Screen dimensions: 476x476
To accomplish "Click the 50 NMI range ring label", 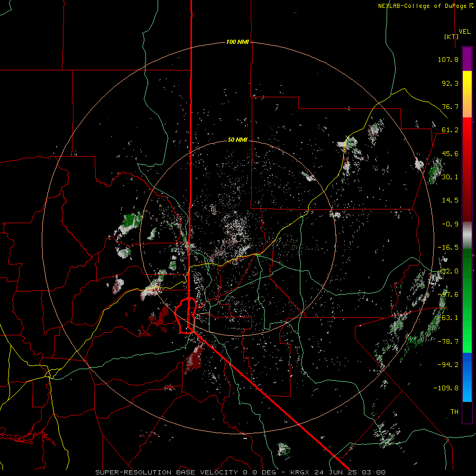I will [237, 140].
